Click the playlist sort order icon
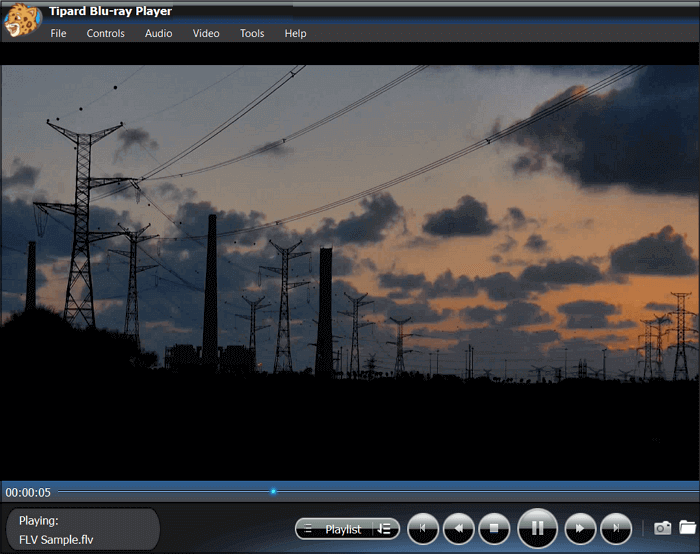The image size is (700, 554). click(384, 529)
